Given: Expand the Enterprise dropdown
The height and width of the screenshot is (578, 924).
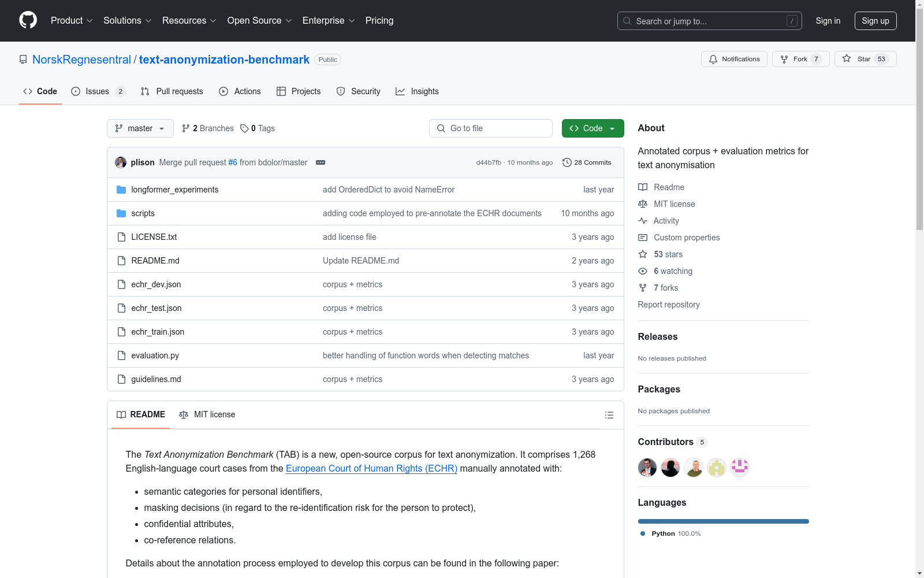Looking at the screenshot, I should tap(329, 21).
